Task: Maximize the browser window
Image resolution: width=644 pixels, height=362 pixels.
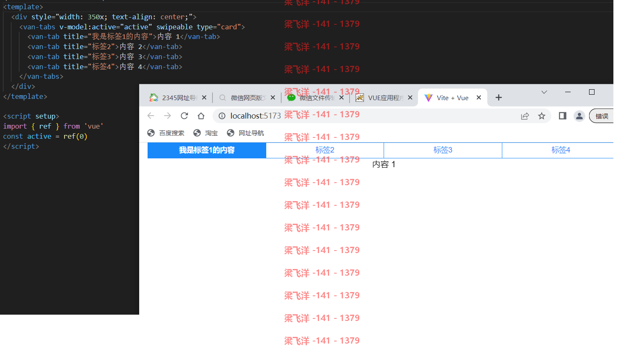Action: point(592,92)
